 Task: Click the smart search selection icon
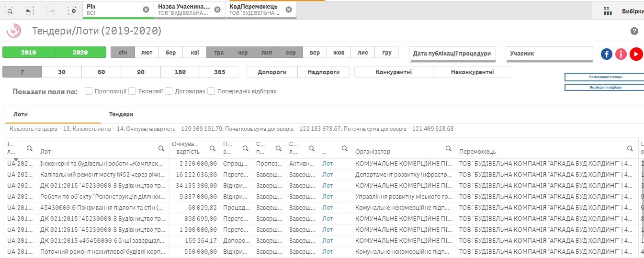[x=9, y=10]
